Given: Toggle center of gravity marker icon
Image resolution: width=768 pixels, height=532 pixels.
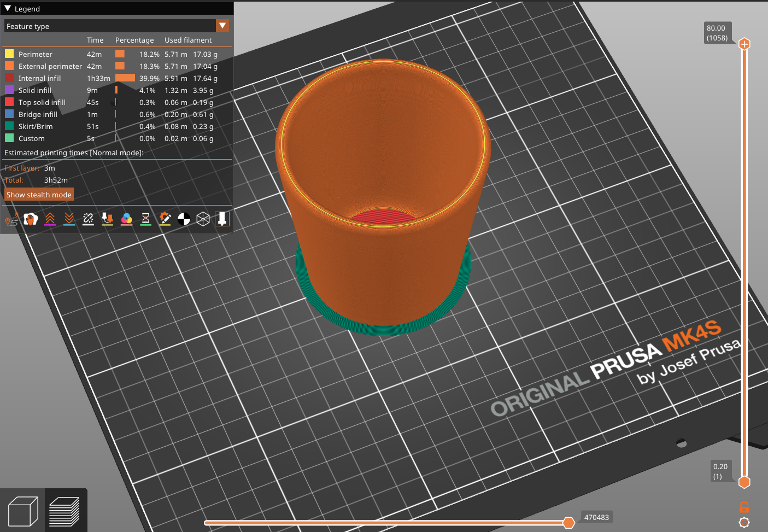Looking at the screenshot, I should (184, 219).
